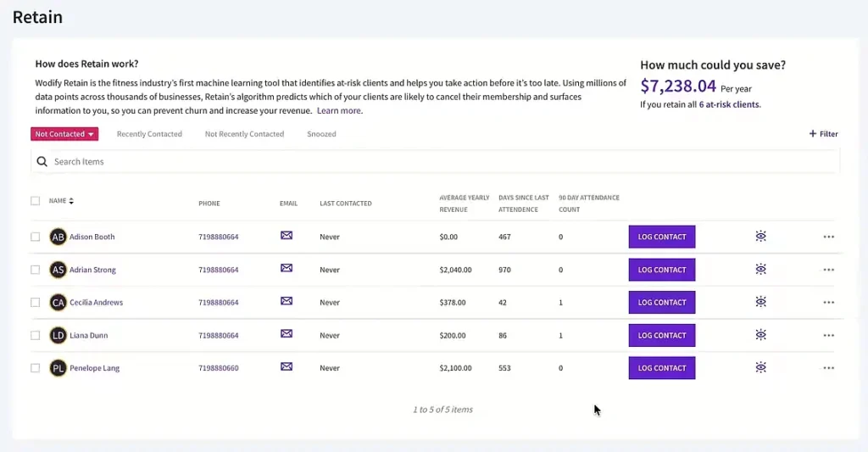The width and height of the screenshot is (868, 452).
Task: Open Liana Dunn's profile name
Action: pyautogui.click(x=88, y=335)
